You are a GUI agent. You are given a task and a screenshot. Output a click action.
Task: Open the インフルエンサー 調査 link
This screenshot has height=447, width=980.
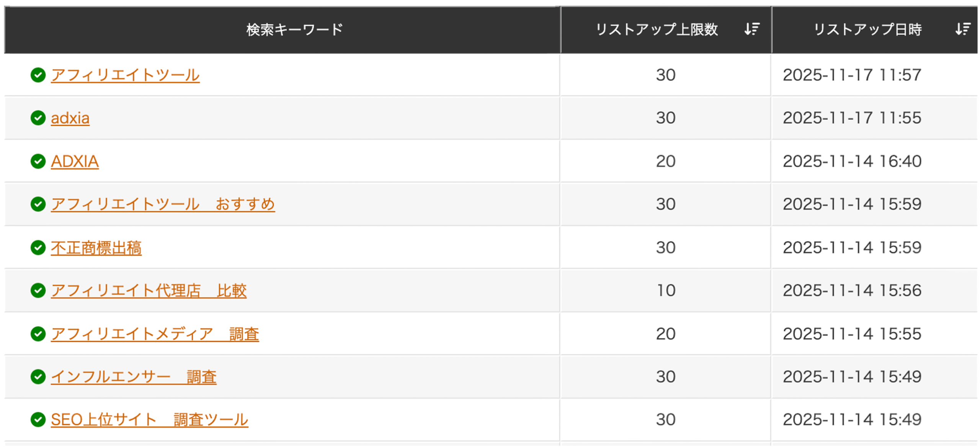click(134, 377)
